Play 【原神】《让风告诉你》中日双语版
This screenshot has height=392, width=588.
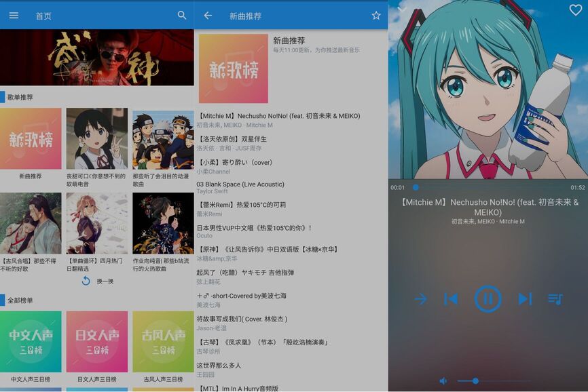291,254
